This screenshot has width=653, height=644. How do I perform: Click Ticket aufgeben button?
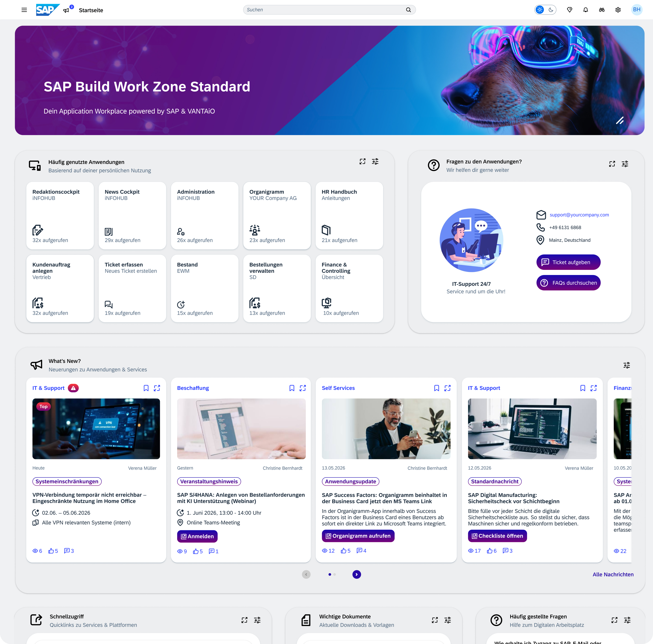point(569,262)
